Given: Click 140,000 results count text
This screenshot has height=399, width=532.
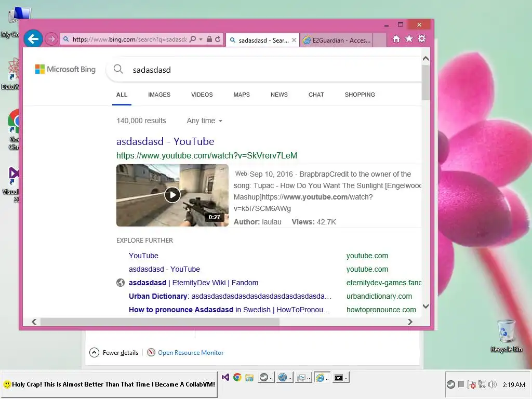Looking at the screenshot, I should pyautogui.click(x=141, y=121).
